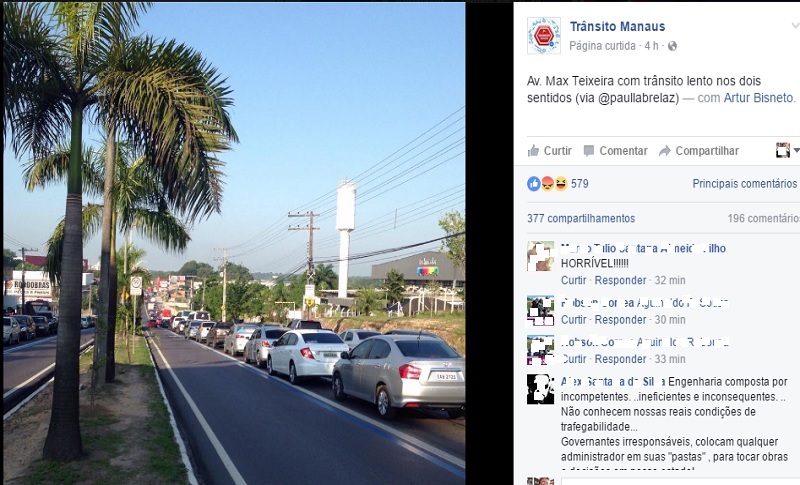The height and width of the screenshot is (485, 800).
Task: Open the 196 comentários link
Action: (x=763, y=218)
